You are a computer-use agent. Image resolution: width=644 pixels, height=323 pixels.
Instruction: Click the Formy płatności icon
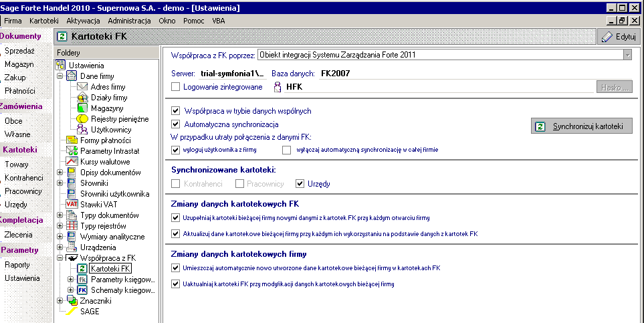point(72,140)
